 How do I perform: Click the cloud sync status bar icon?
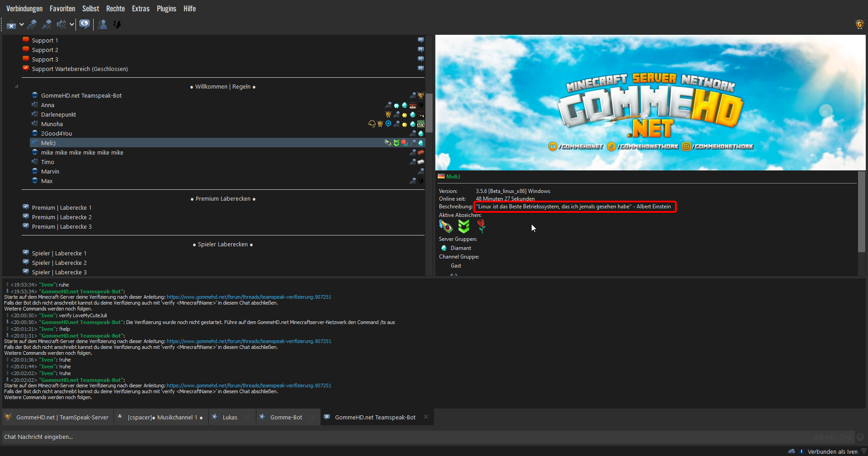tap(792, 451)
